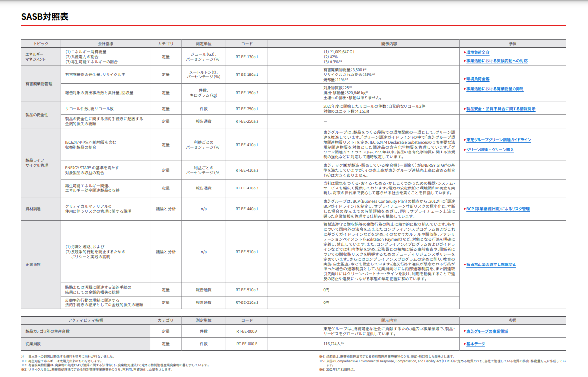Image resolution: width=588 pixels, height=377 pixels.
Task: Click 議論と分析 in the 資材調達 row
Action: (x=166, y=209)
